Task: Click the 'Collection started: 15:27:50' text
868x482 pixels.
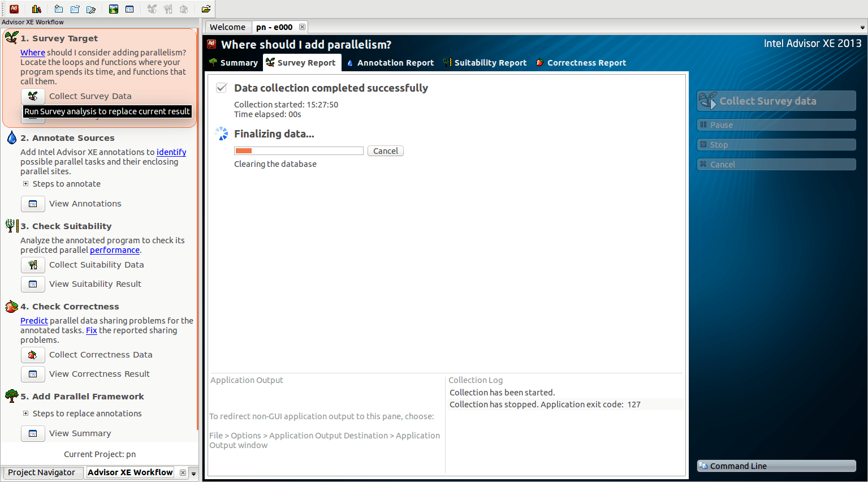Action: tap(286, 105)
